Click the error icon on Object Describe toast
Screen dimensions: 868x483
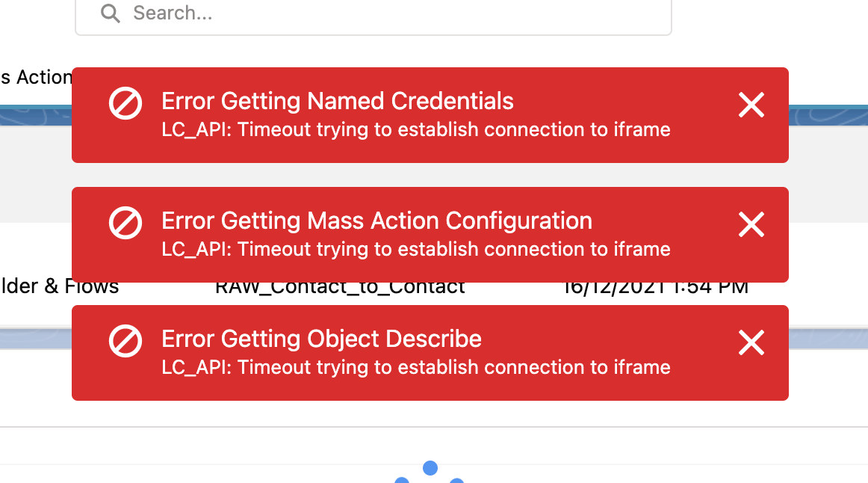tap(125, 341)
